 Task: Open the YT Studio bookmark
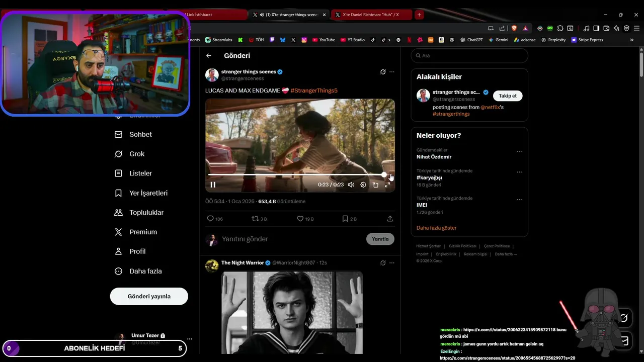353,40
